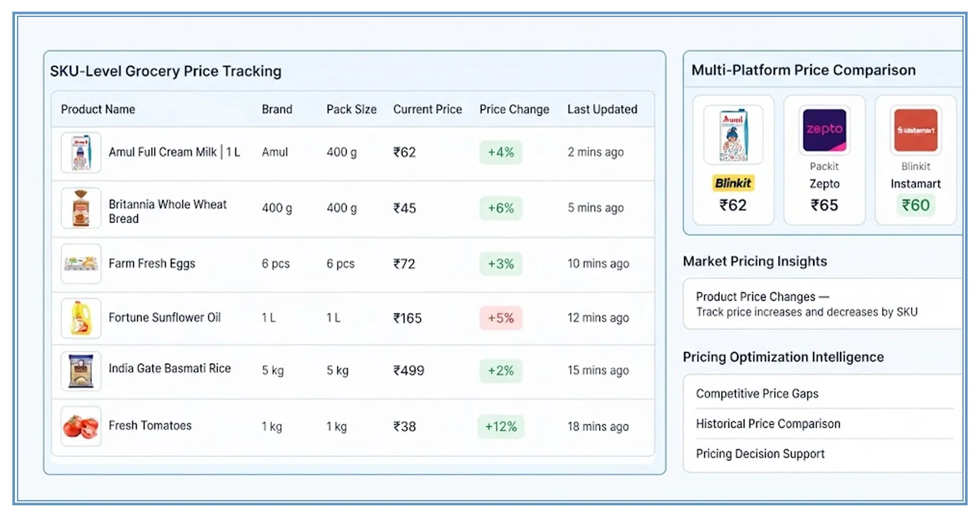Open Historical Price Comparison
Image resolution: width=980 pixels, height=517 pixels.
coord(768,424)
